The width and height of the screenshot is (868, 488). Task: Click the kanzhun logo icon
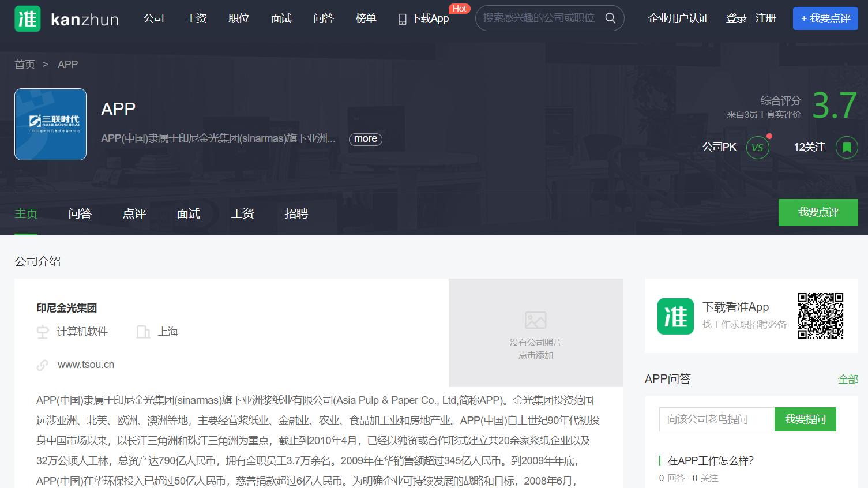pyautogui.click(x=27, y=18)
